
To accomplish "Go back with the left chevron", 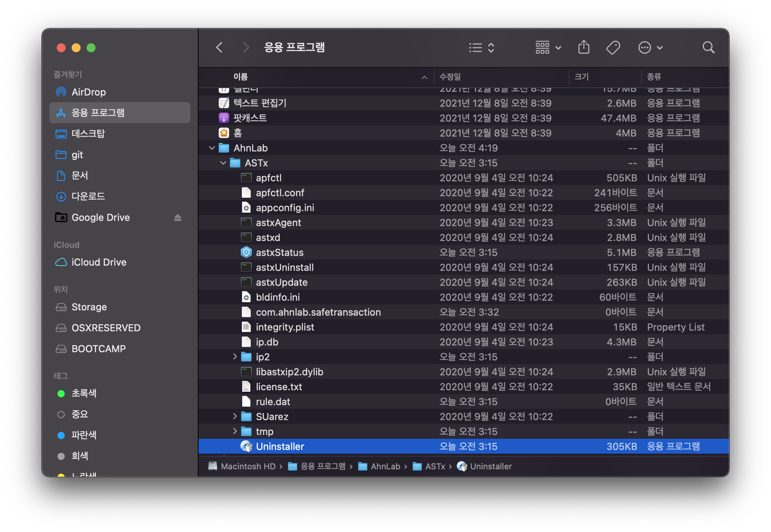I will [219, 47].
